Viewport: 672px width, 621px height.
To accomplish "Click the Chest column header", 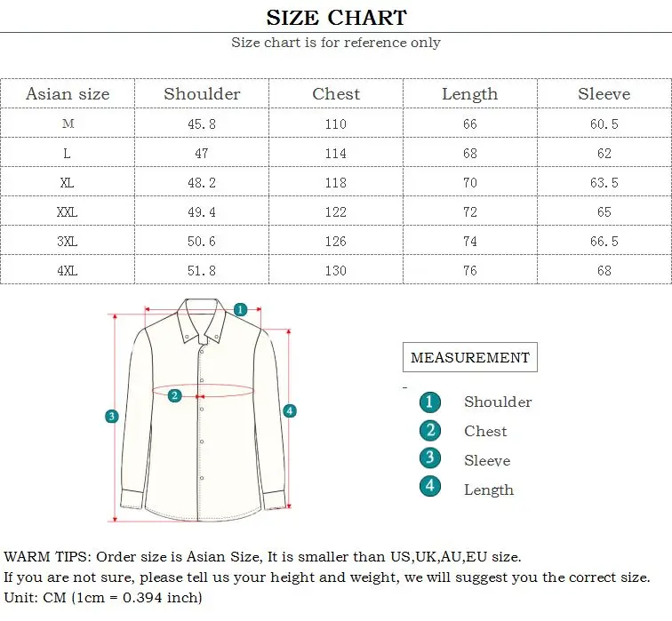I will 336,94.
